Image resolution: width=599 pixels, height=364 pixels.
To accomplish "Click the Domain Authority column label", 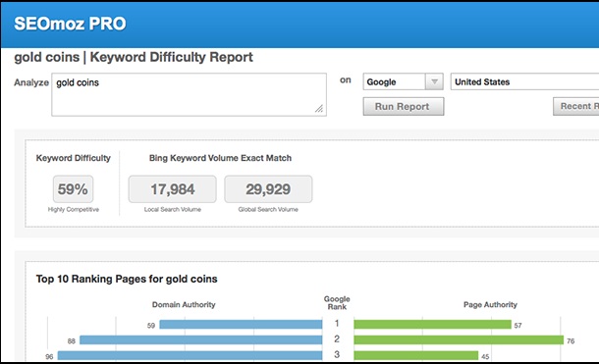I will tap(184, 304).
